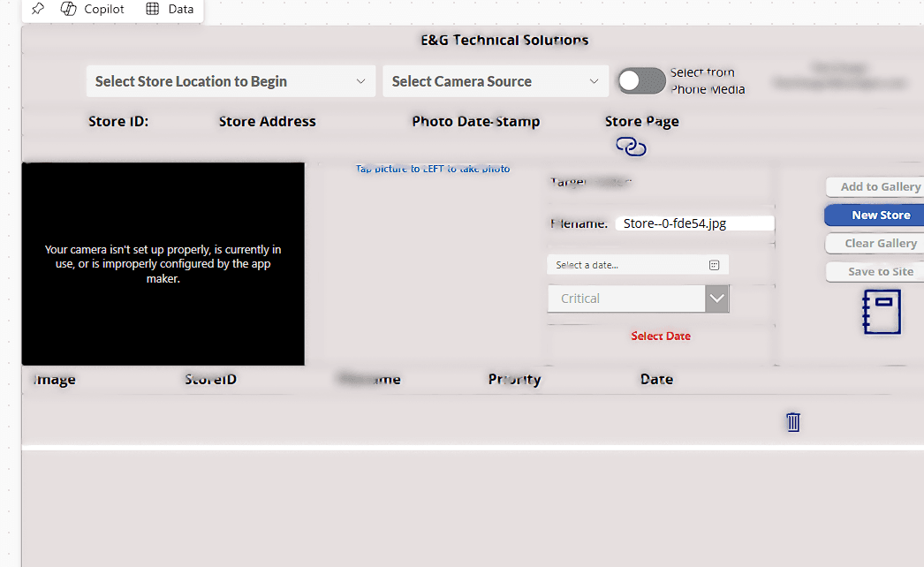Open the notebook icon below Save to Site

882,312
